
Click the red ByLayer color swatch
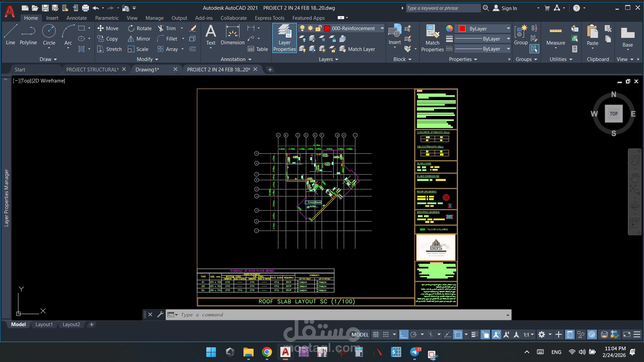click(462, 29)
